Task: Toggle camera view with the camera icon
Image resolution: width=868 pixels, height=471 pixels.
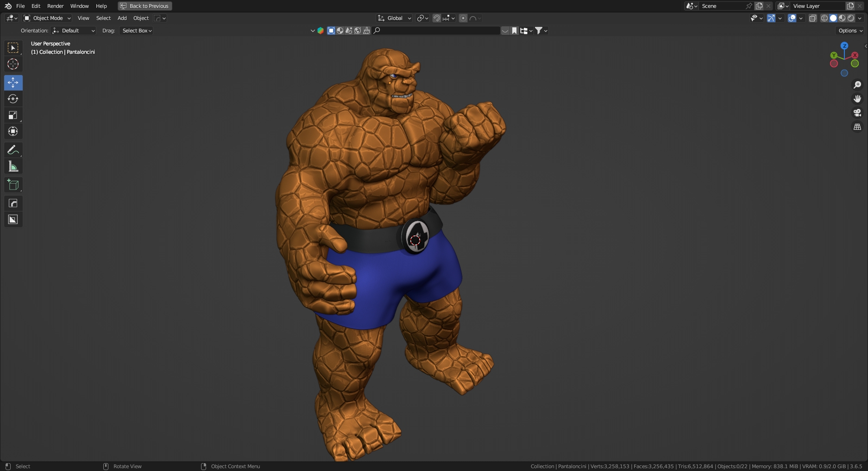Action: [857, 113]
